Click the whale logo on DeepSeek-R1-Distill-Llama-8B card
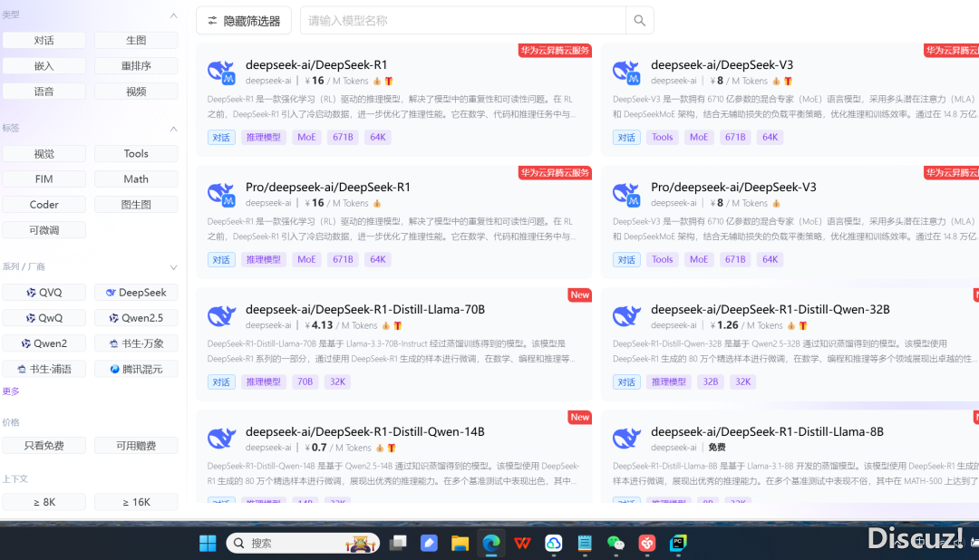Viewport: 979px width, 560px height. tap(626, 439)
